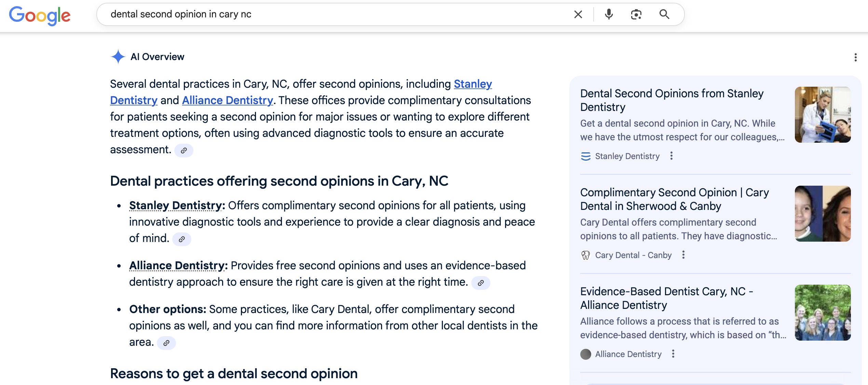Open AI Overview three-dot options menu
The height and width of the screenshot is (385, 868).
(x=855, y=57)
